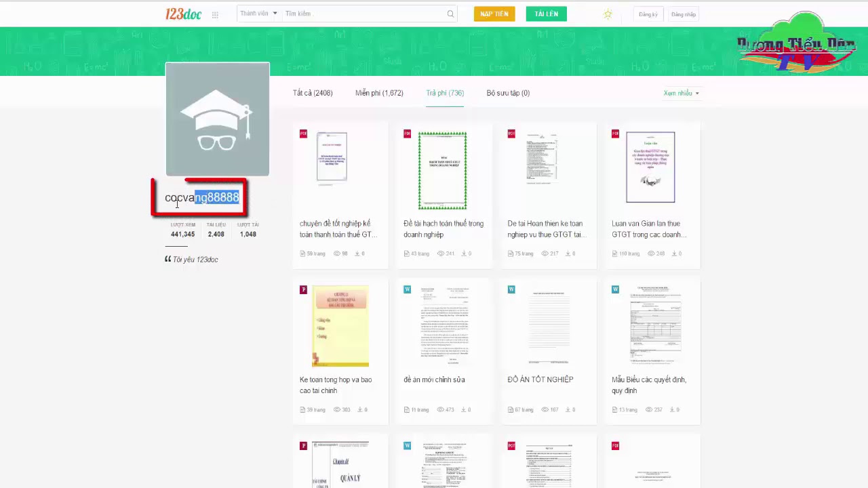
Task: Click PDF badge on De tai Hoan thien card
Action: pos(511,134)
